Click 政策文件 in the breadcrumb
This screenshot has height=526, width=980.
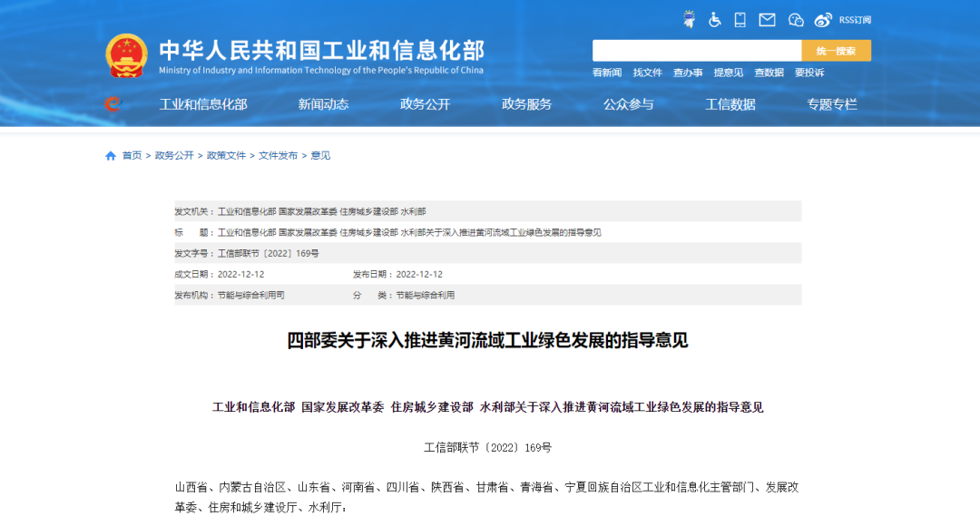pos(226,156)
